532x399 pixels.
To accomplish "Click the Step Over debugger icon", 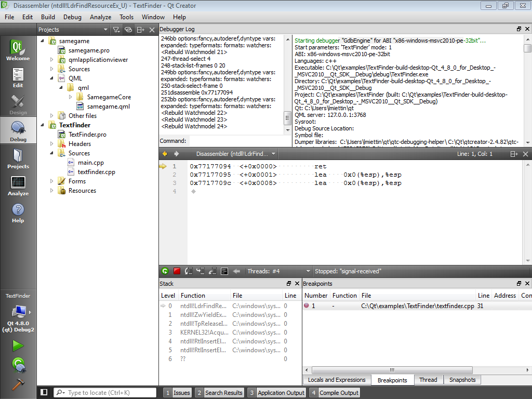I will point(189,271).
